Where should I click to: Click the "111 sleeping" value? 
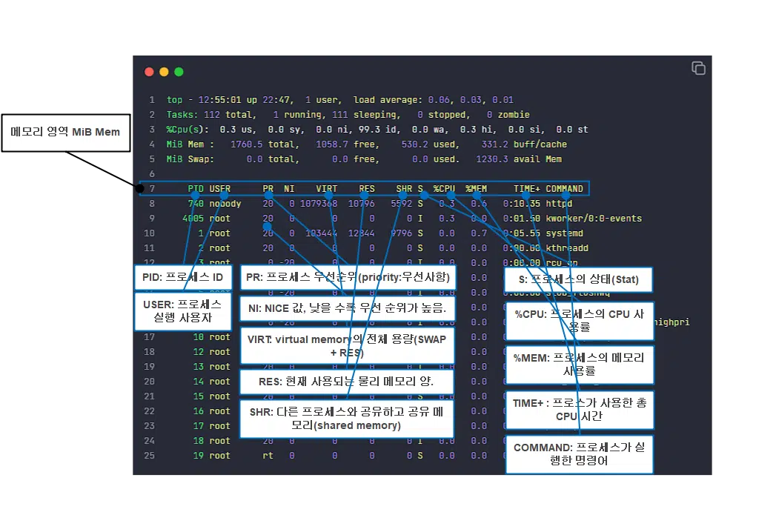pos(365,115)
